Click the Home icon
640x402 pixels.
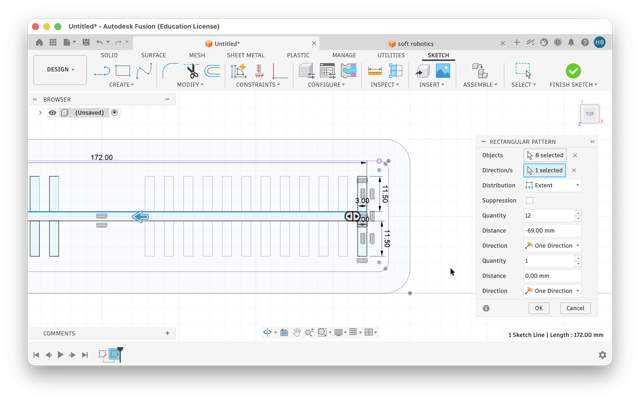click(x=39, y=42)
